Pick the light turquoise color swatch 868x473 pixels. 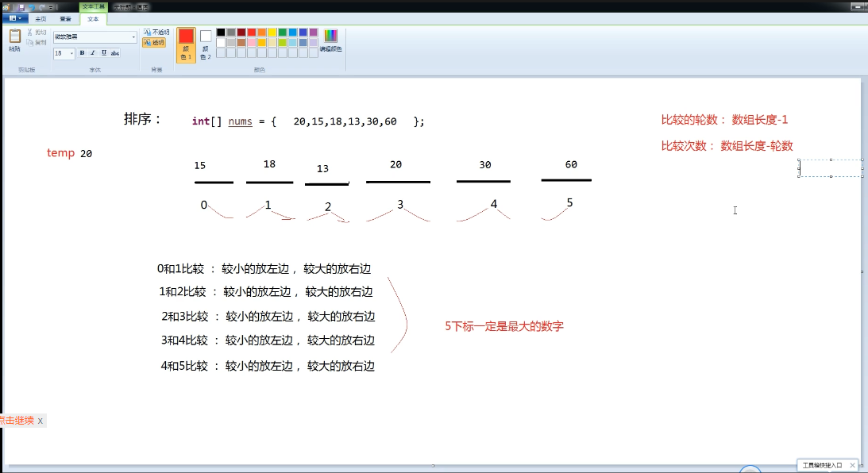pos(293,43)
